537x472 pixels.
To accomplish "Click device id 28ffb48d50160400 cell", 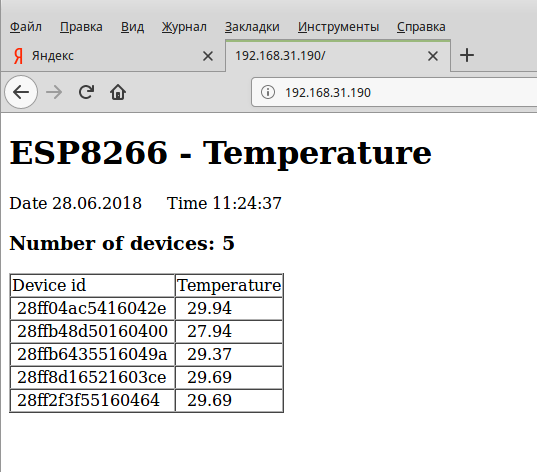I will click(x=92, y=331).
